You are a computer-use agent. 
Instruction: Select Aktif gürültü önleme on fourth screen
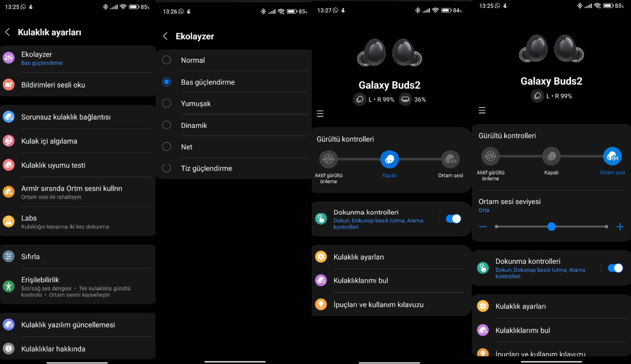490,156
